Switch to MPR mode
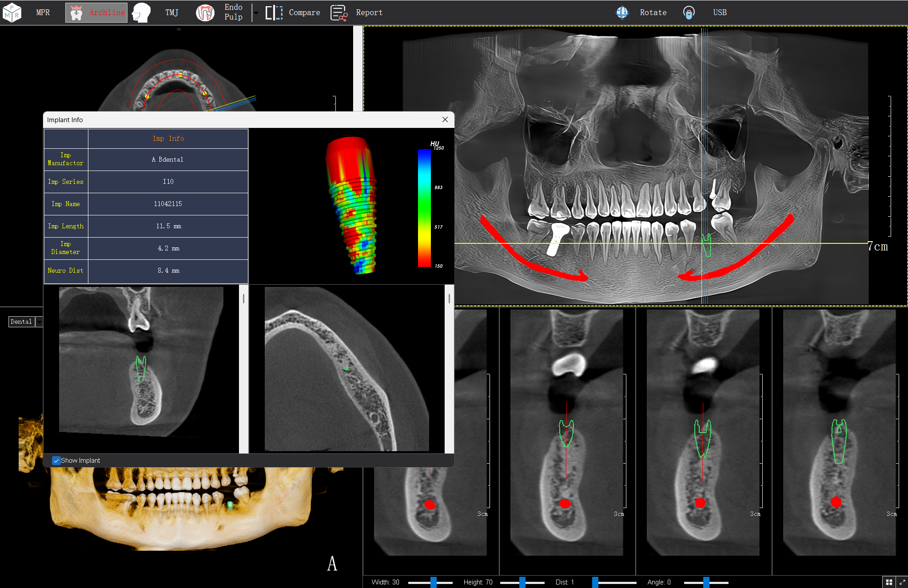Image resolution: width=908 pixels, height=588 pixels. [43, 12]
